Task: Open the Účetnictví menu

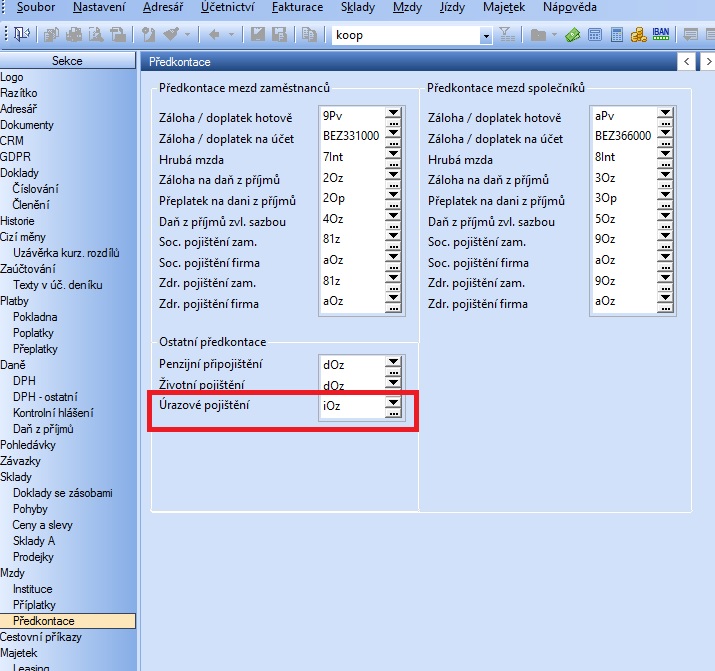Action: tap(229, 7)
